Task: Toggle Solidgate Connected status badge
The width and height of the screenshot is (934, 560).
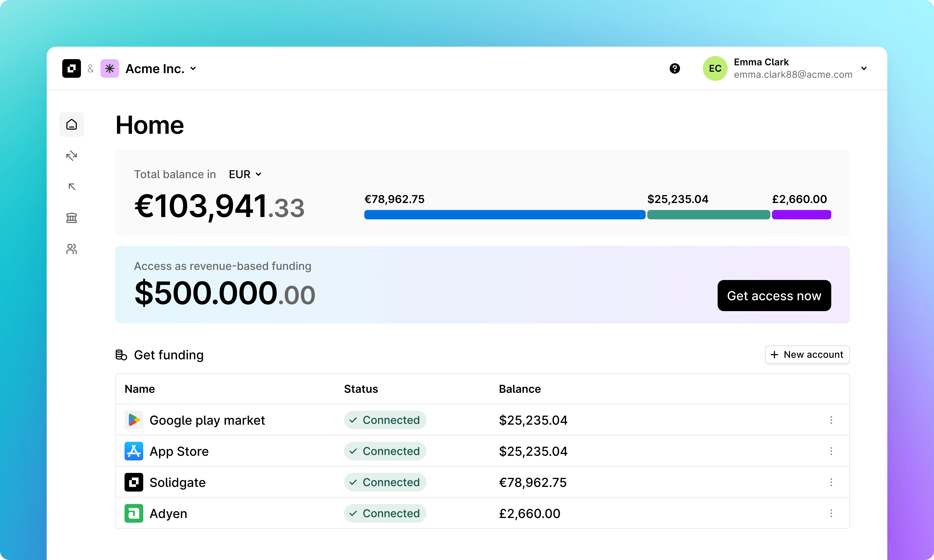Action: (x=385, y=482)
